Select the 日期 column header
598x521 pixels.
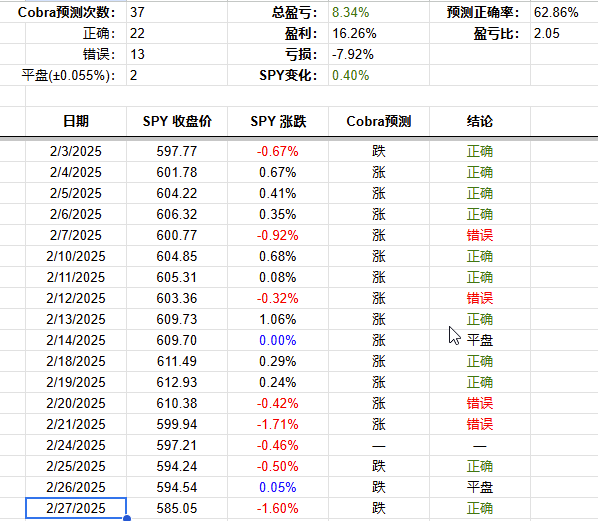click(x=76, y=121)
